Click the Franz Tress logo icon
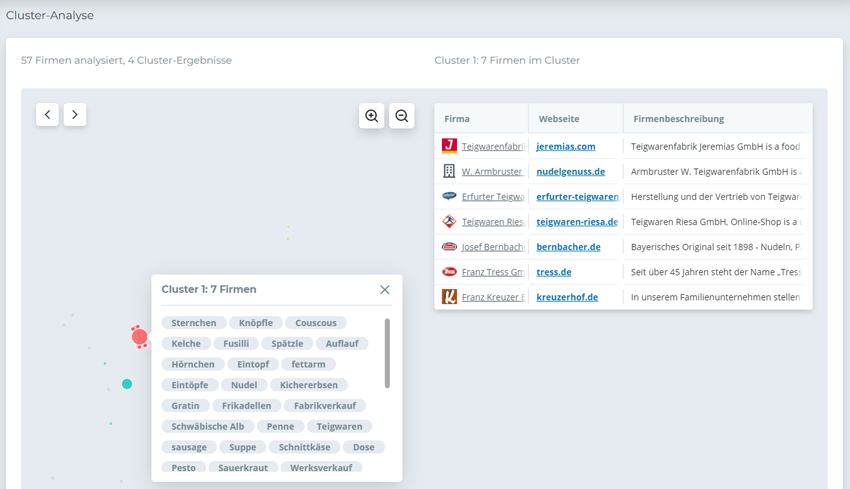 click(449, 272)
